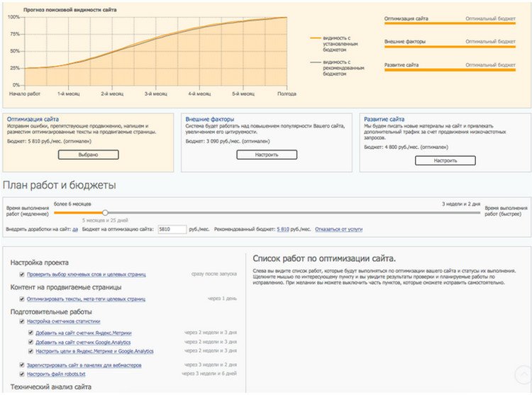Click the да link for Внедрять доработки
This screenshot has height=395, width=532.
point(75,229)
